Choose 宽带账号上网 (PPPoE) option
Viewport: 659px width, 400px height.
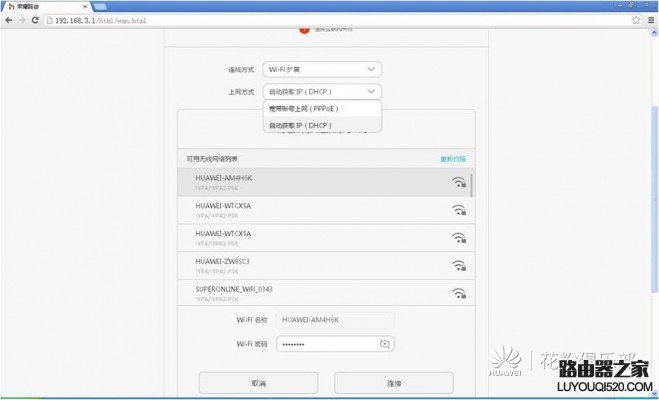pyautogui.click(x=322, y=109)
